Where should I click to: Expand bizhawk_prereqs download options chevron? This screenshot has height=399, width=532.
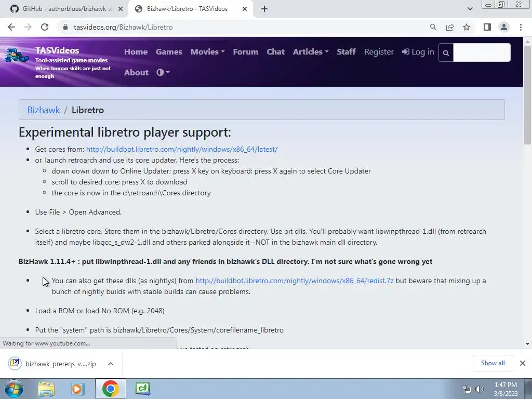click(111, 363)
